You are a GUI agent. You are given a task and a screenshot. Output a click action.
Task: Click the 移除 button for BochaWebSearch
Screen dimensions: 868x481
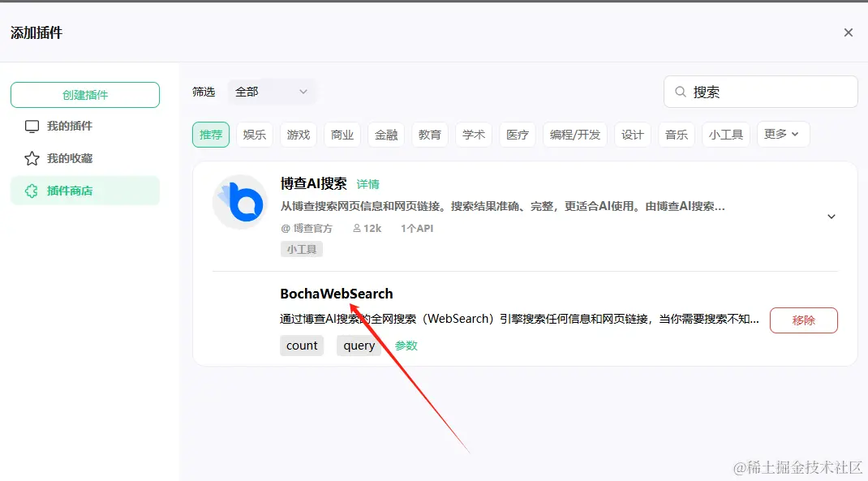tap(803, 320)
